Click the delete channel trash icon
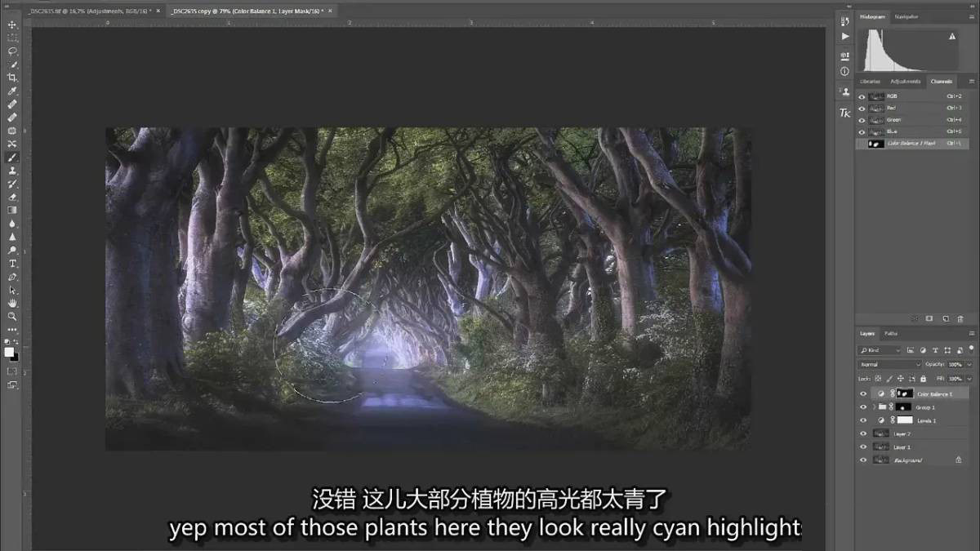The image size is (980, 551). tap(960, 318)
